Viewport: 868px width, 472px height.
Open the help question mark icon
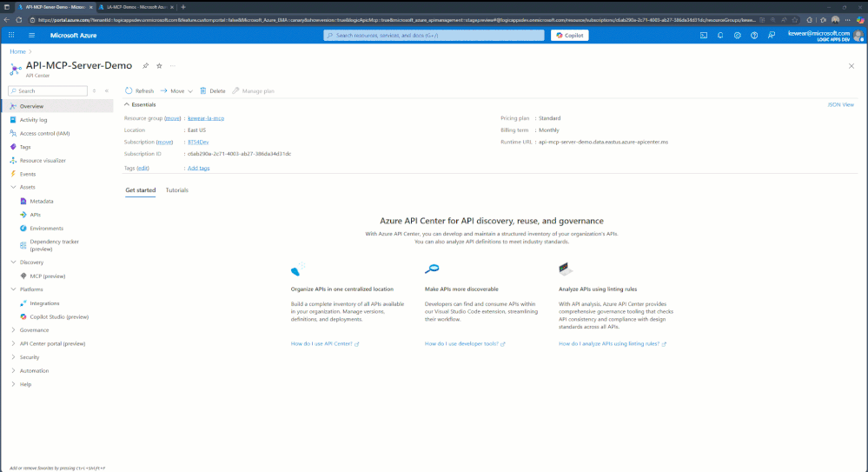click(x=754, y=35)
